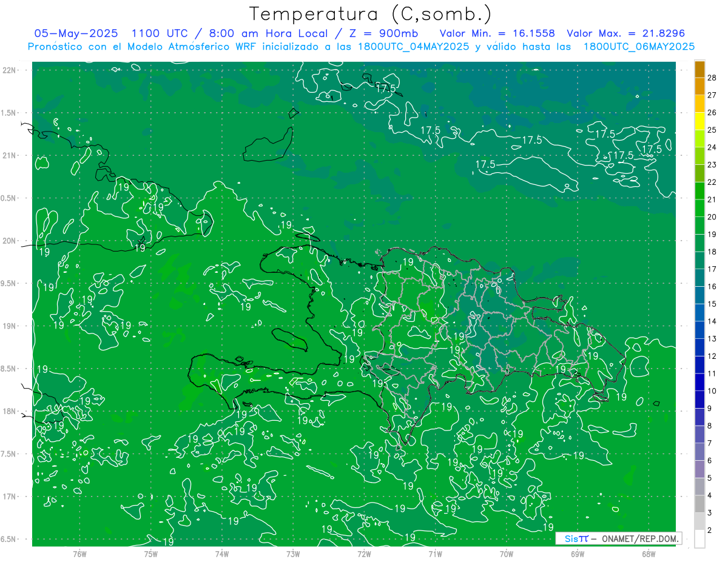Click the color bar label "3"
The height and width of the screenshot is (562, 728).
point(710,513)
